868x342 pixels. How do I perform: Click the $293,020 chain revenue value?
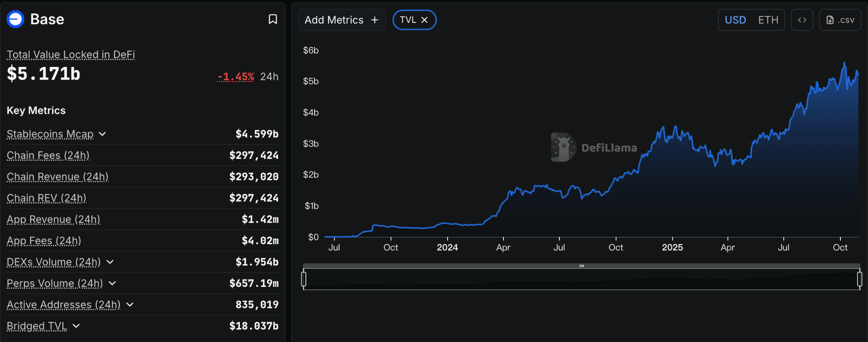(x=254, y=177)
